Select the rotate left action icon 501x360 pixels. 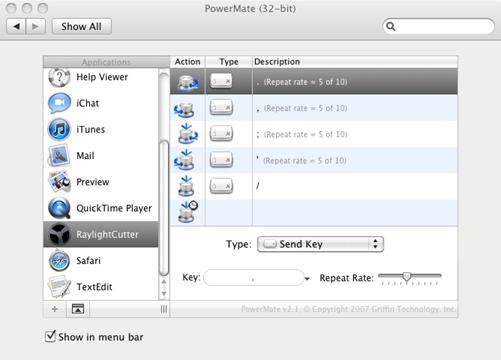(185, 109)
